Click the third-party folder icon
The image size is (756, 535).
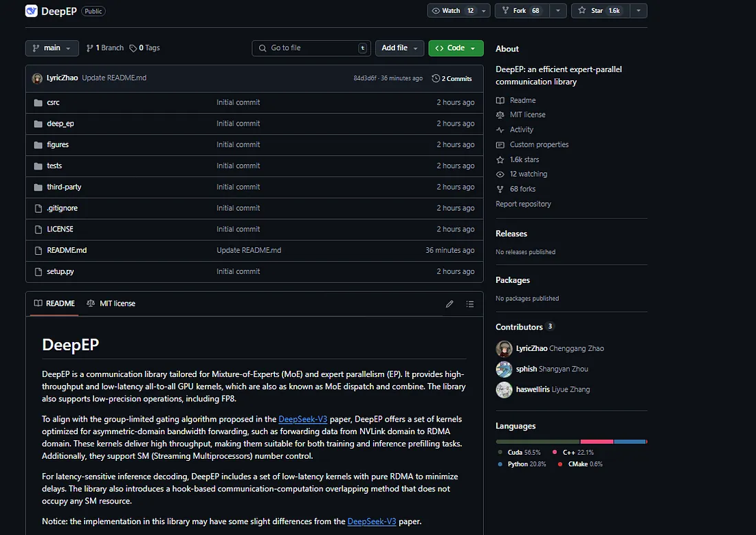(38, 187)
